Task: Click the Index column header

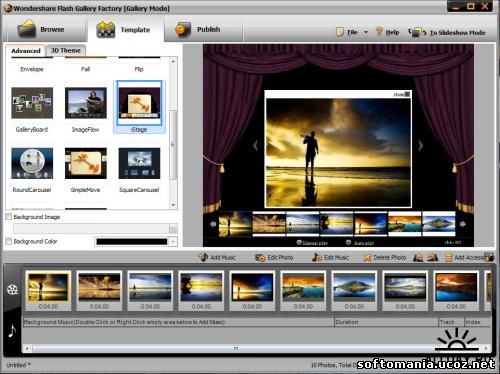Action: (477, 322)
